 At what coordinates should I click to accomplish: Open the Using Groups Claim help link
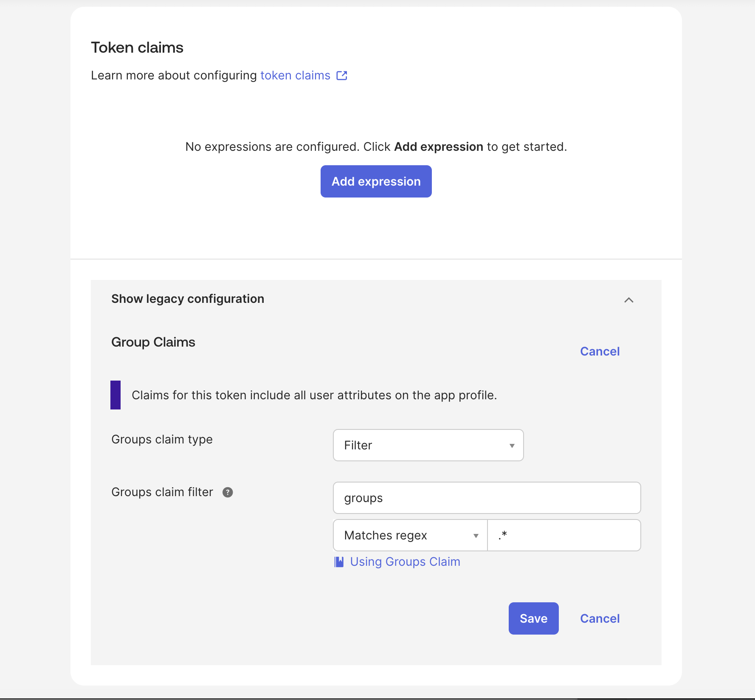coord(405,562)
